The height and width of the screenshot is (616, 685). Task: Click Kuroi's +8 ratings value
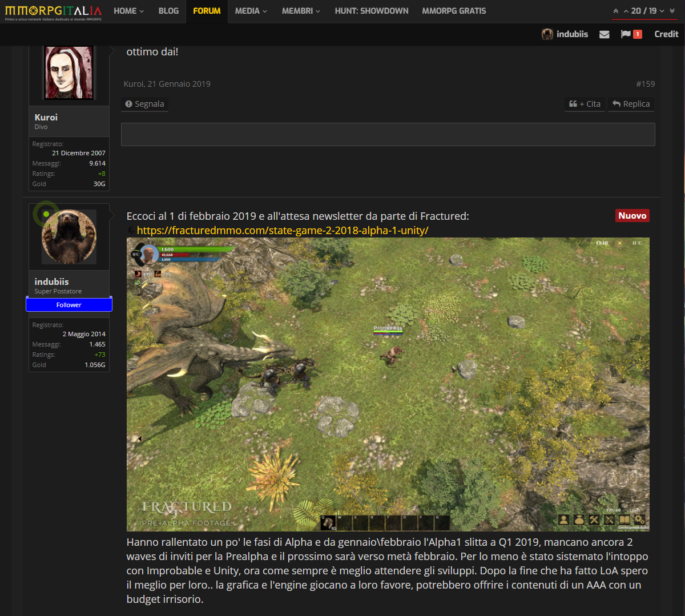click(102, 174)
